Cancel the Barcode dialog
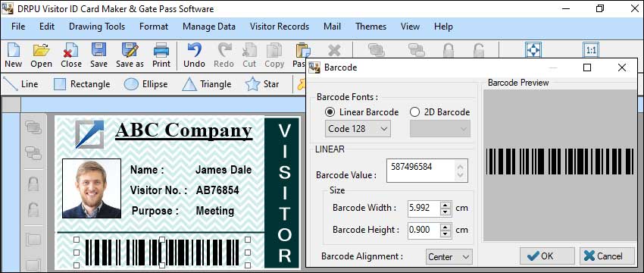 pos(607,256)
